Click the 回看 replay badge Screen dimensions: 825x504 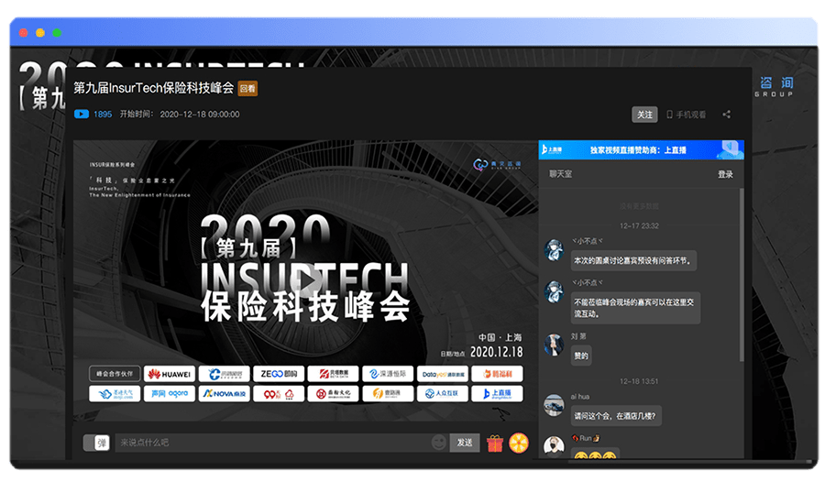[247, 88]
